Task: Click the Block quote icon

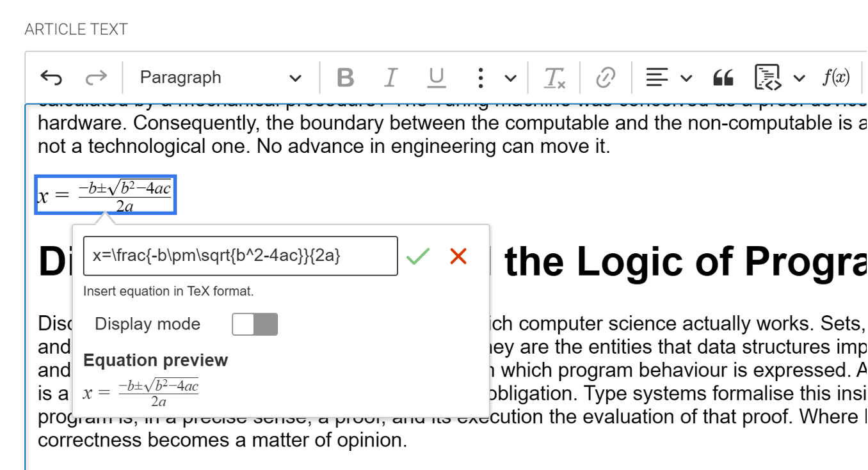Action: 723,78
